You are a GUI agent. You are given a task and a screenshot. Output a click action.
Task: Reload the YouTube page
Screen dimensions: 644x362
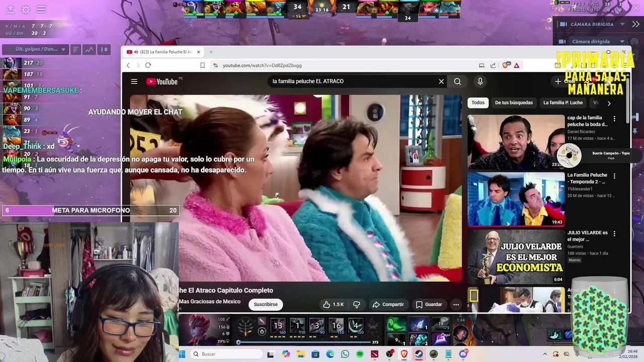pyautogui.click(x=148, y=65)
